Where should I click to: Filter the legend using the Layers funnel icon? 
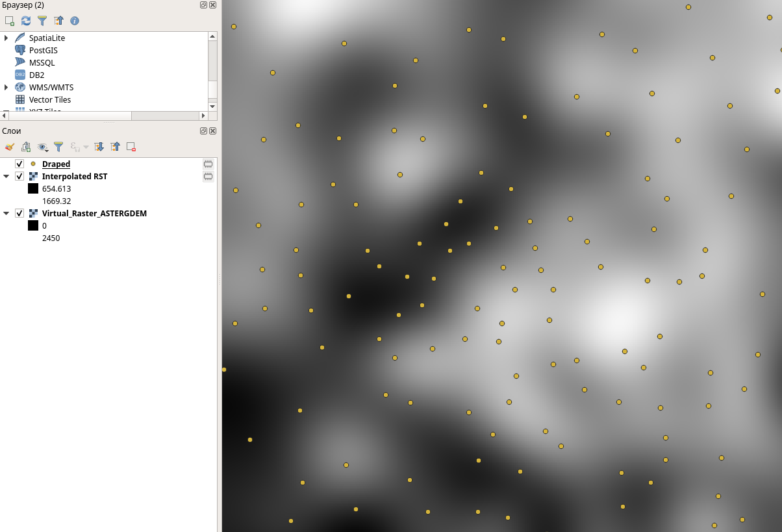pyautogui.click(x=58, y=147)
